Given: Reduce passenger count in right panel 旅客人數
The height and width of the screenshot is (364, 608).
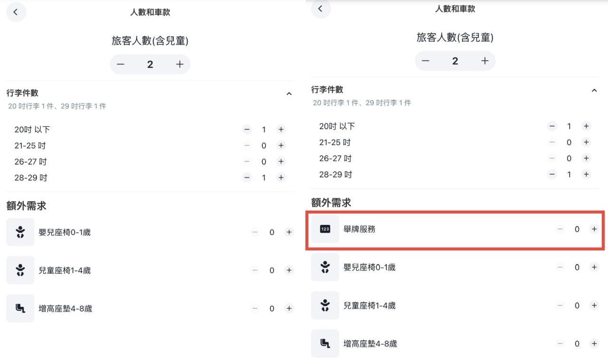Looking at the screenshot, I should (426, 61).
